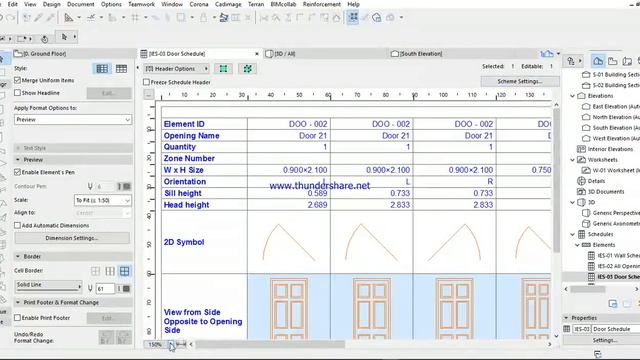Select the second schedule style icon
The image size is (640, 360).
coord(121,69)
